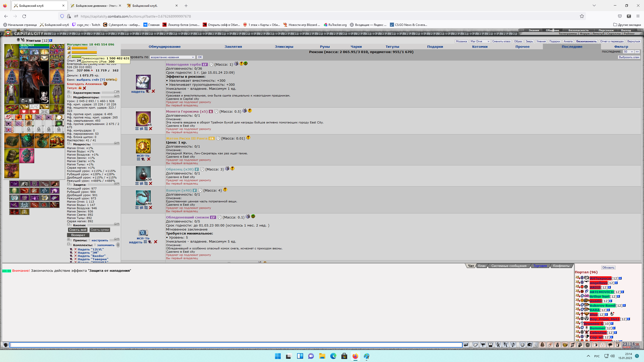Viewport: 644px width, 362px height.
Task: Open the sort-by 'возрастанию названия' dropdown
Action: pyautogui.click(x=172, y=57)
